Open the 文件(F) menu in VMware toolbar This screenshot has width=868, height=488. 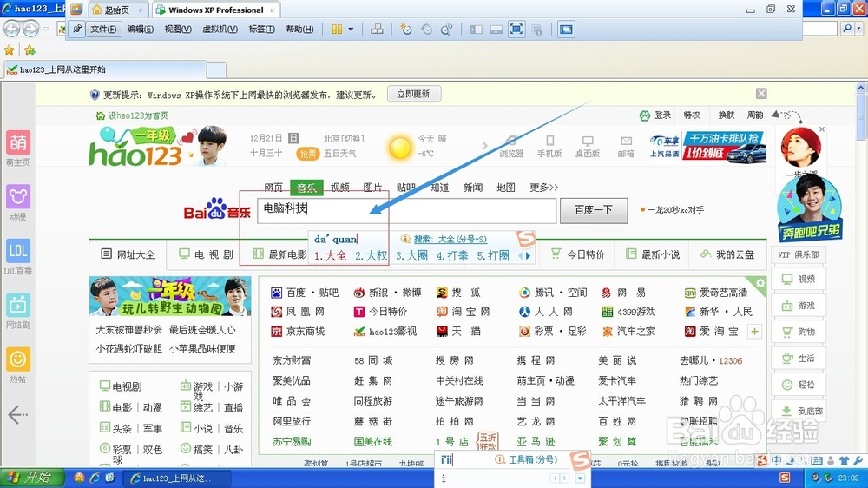[103, 29]
